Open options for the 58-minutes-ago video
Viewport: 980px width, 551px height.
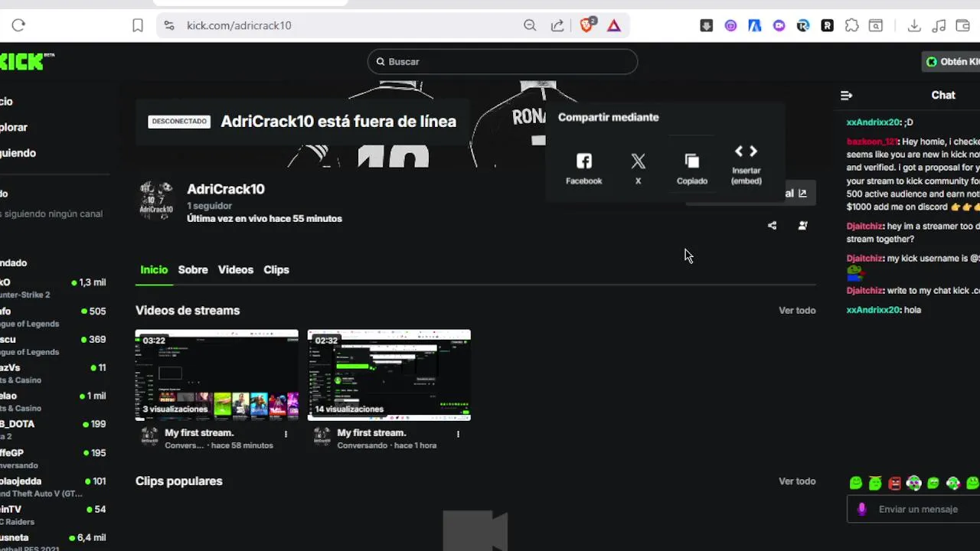[286, 434]
